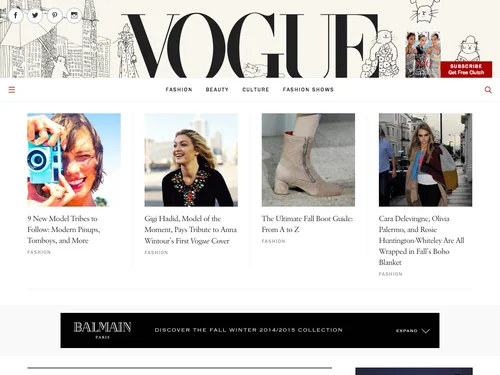Open Vogue's Pinterest page icon
Image resolution: width=500 pixels, height=375 pixels.
pos(55,15)
